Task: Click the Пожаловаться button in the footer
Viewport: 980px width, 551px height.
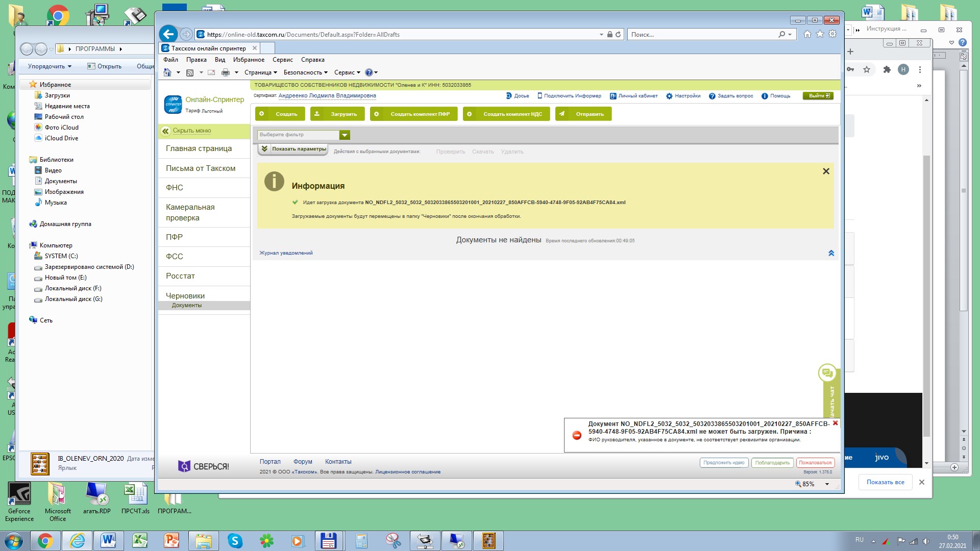Action: tap(815, 463)
